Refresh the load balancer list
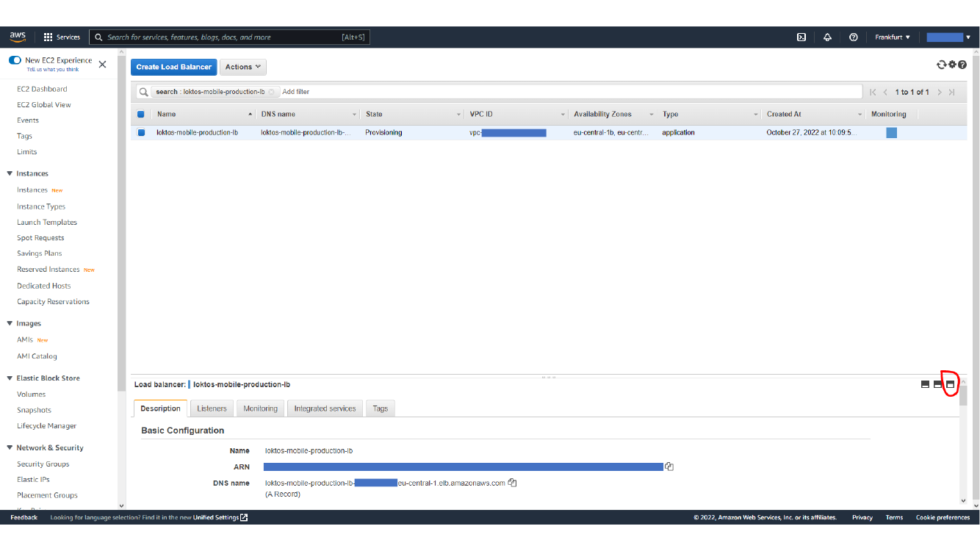 point(942,65)
